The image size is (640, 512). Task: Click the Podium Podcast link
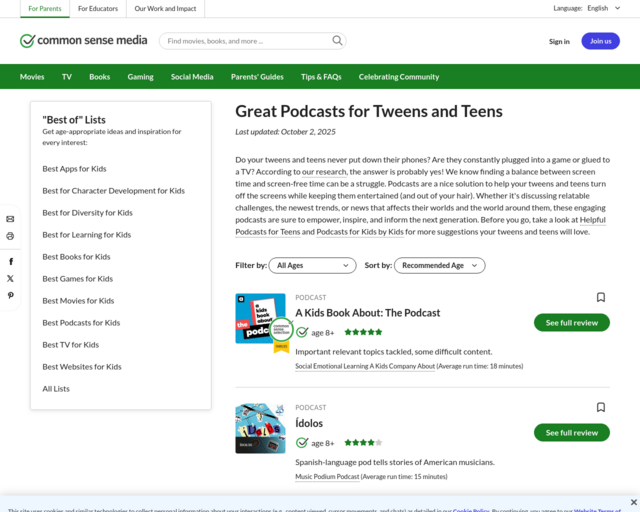click(337, 476)
